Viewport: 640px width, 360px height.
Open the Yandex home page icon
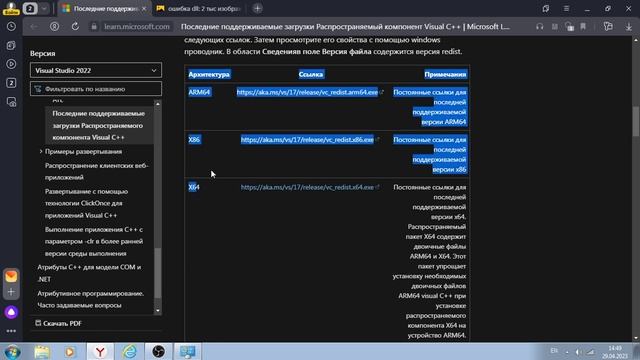54,27
